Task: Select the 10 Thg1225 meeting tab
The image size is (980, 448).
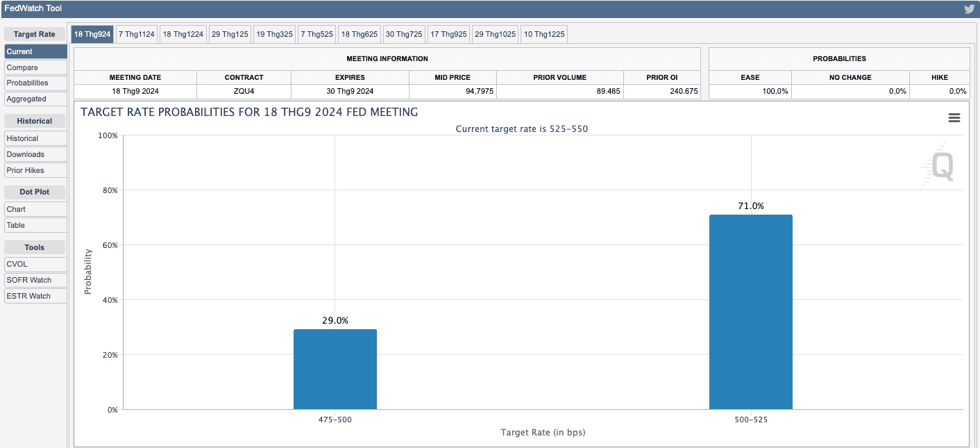Action: tap(544, 34)
